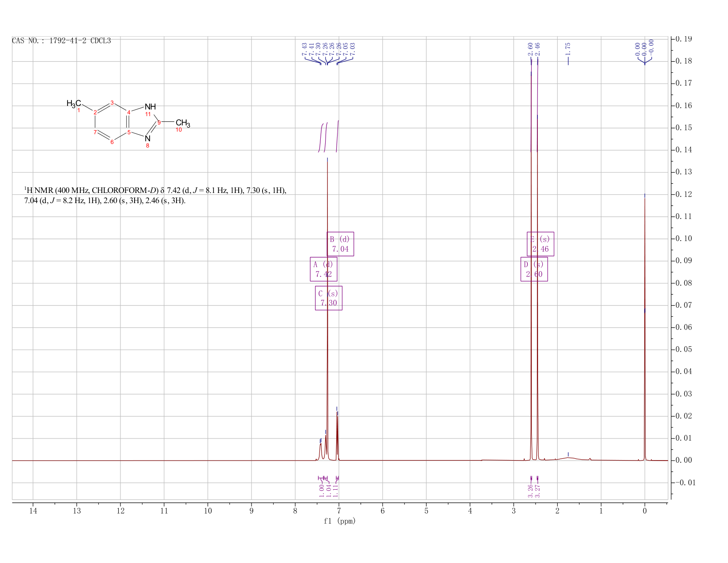Screen dimensions: 728x563
Task: Click the CH3 group labeled 10
Action: (183, 123)
